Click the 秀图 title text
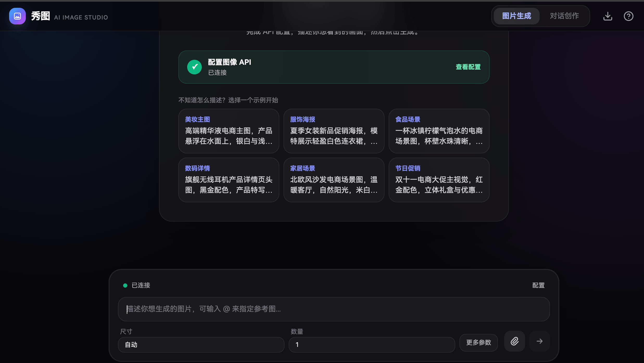The height and width of the screenshot is (363, 644). tap(40, 16)
